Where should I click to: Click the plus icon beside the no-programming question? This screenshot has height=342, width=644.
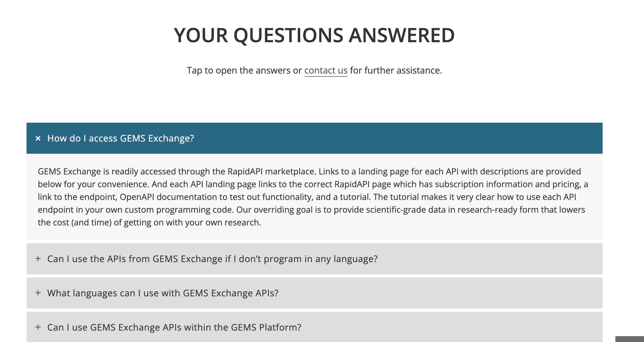pos(38,259)
